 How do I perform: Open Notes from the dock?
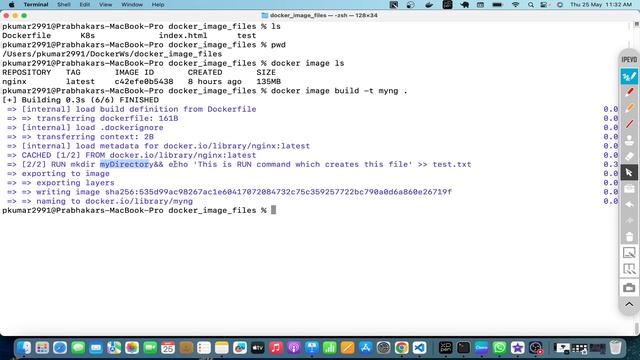tap(222, 348)
